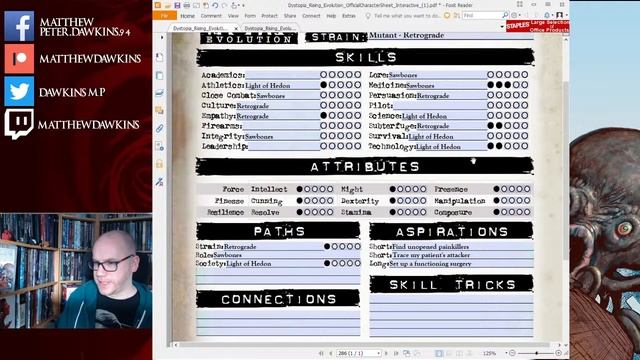Screen dimensions: 640x360
Task: Open the digital signatures pen panel
Action: coord(160,182)
